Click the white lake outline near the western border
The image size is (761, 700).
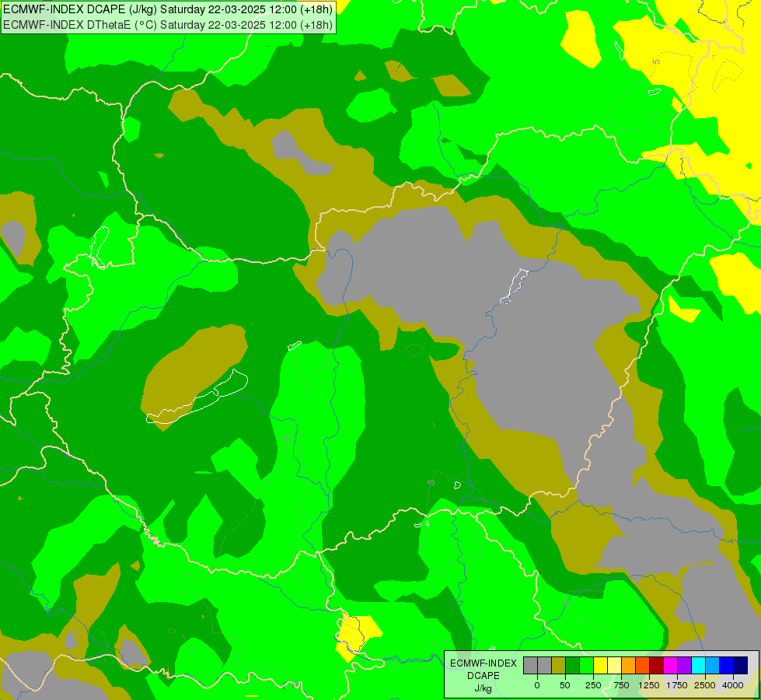click(99, 247)
